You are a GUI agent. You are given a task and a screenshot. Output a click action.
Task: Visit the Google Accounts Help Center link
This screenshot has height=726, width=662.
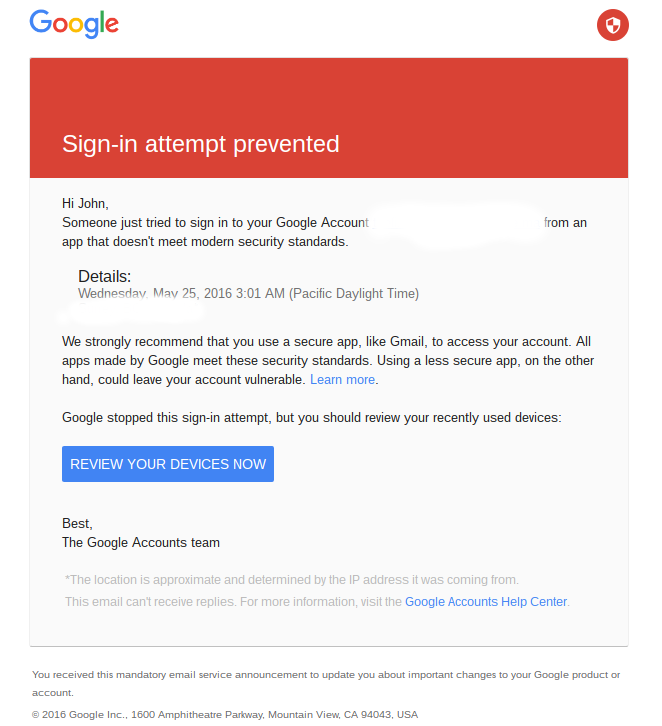pyautogui.click(x=486, y=602)
